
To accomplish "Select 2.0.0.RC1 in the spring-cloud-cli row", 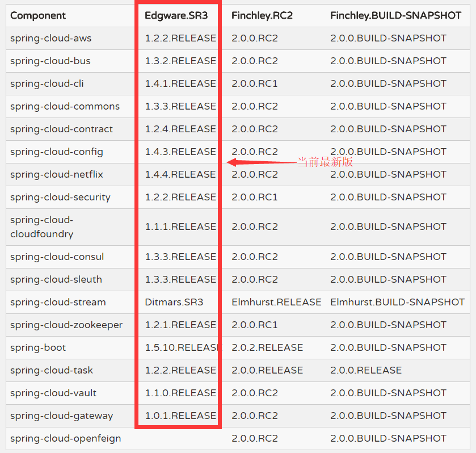I will [255, 83].
